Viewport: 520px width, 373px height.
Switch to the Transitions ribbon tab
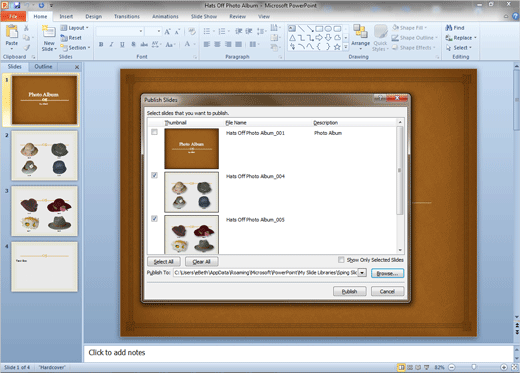[127, 16]
